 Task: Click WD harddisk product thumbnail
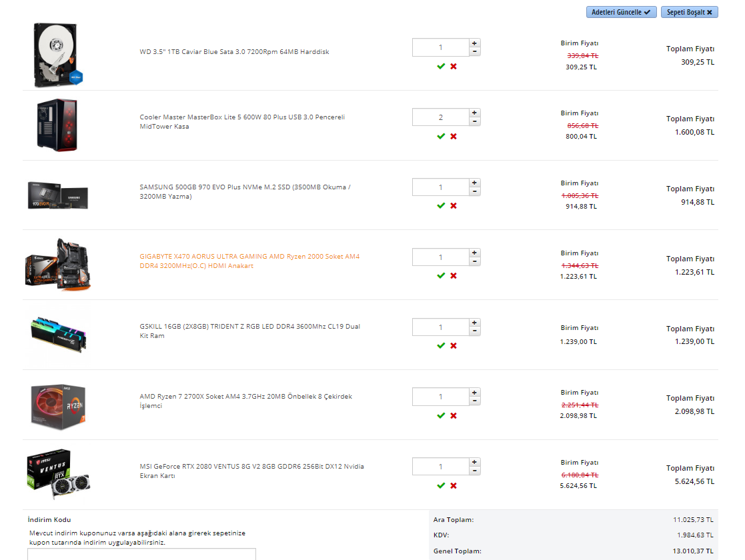[x=57, y=55]
